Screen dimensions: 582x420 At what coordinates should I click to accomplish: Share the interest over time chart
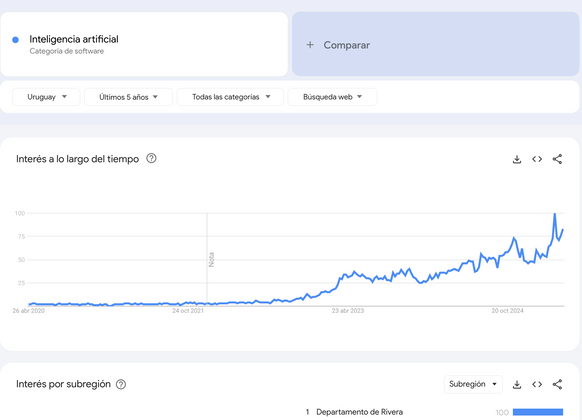pyautogui.click(x=557, y=159)
